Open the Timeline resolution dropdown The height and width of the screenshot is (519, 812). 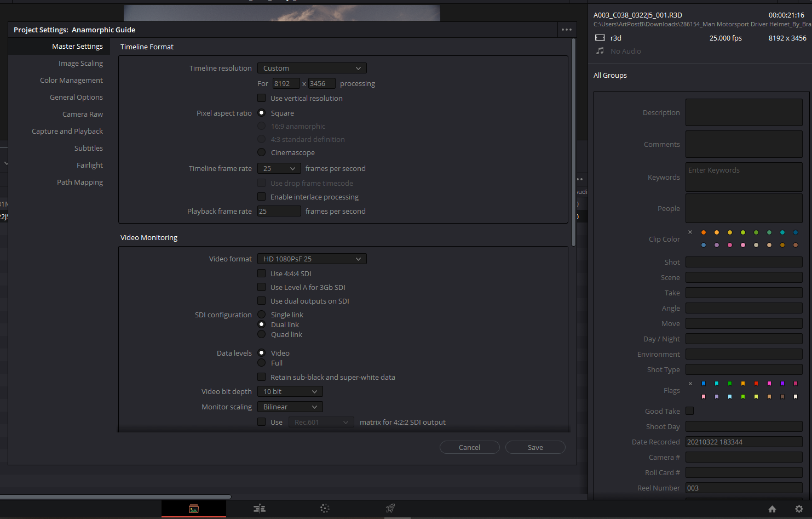tap(312, 68)
